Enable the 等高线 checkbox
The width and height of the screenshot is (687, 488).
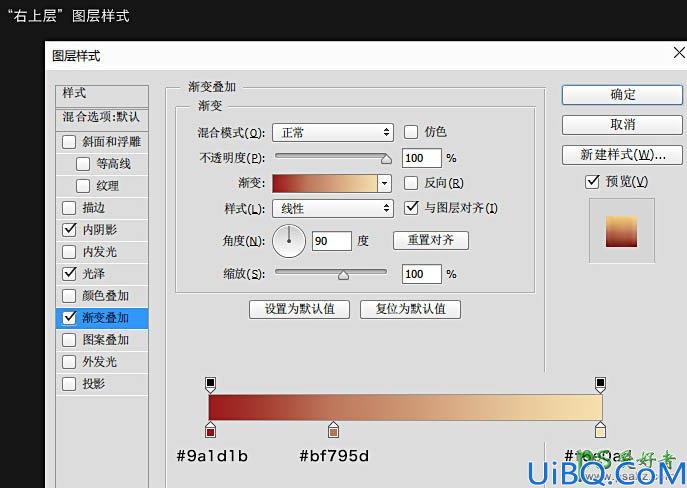pos(83,164)
